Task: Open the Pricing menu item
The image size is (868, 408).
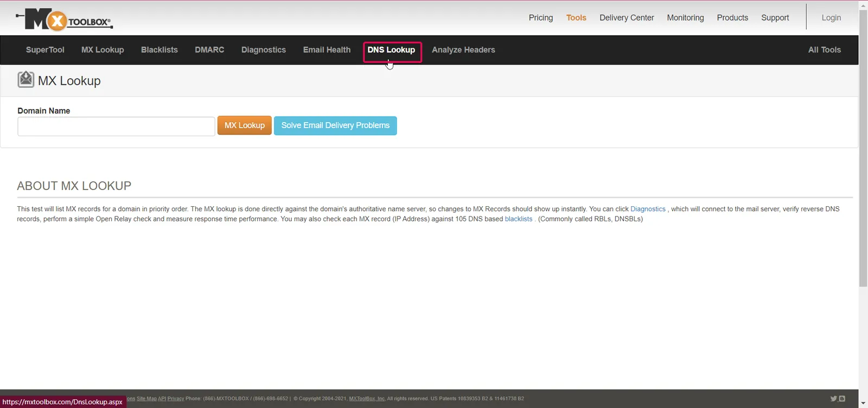Action: tap(541, 18)
